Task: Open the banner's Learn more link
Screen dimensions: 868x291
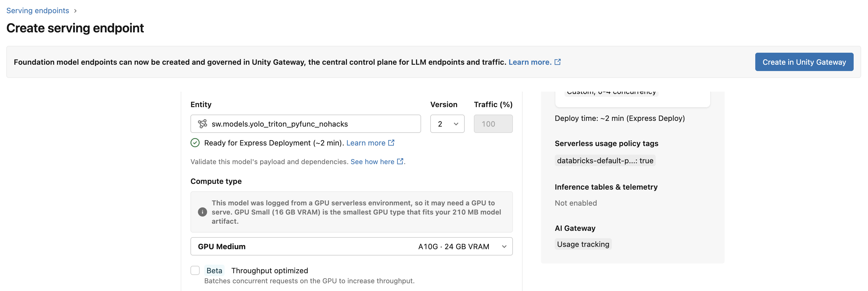Action: coord(530,62)
